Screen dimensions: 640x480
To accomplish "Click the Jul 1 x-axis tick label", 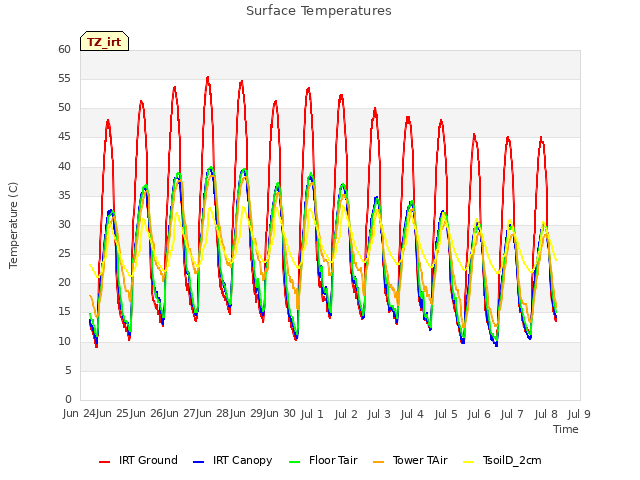I will tap(312, 414).
